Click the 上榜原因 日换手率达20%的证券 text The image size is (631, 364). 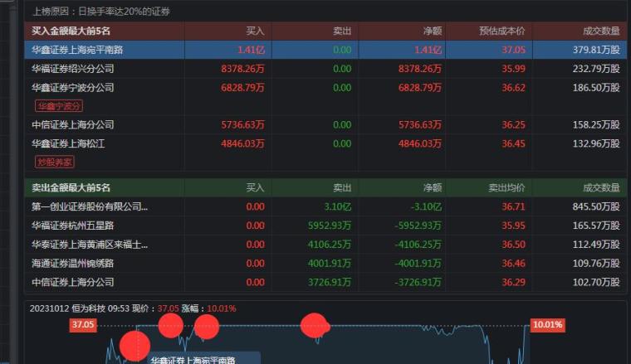click(101, 12)
